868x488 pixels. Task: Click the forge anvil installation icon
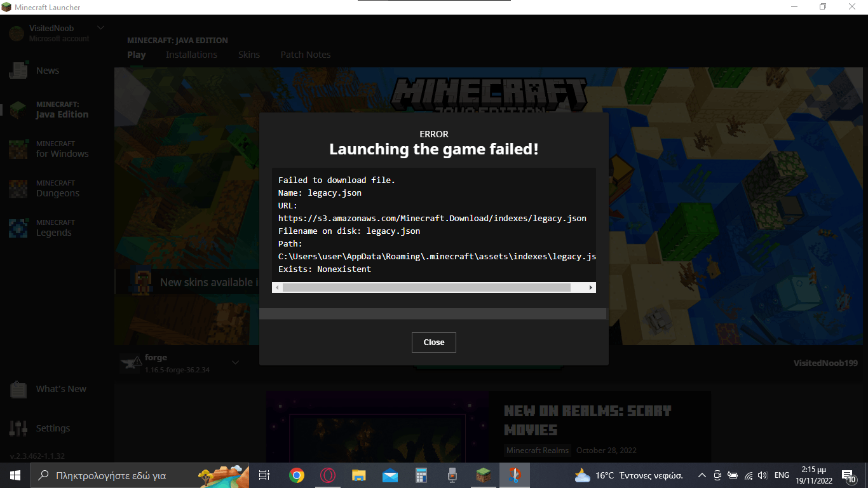click(x=130, y=363)
